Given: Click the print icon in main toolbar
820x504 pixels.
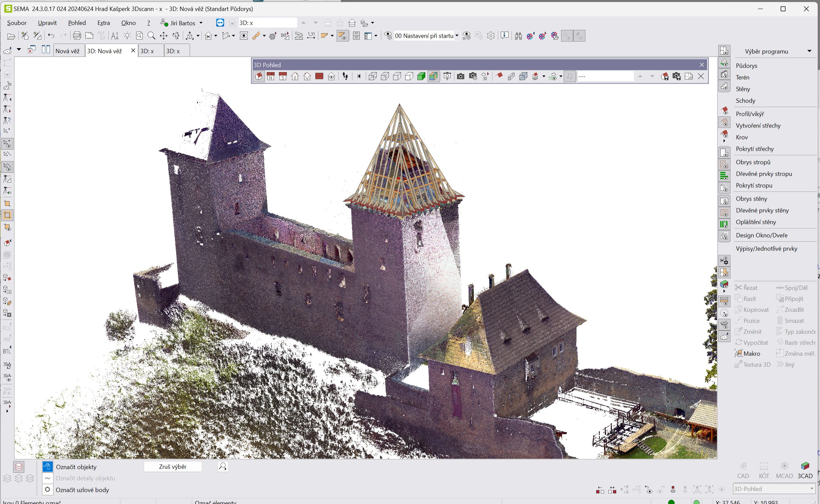Looking at the screenshot, I should [x=77, y=36].
